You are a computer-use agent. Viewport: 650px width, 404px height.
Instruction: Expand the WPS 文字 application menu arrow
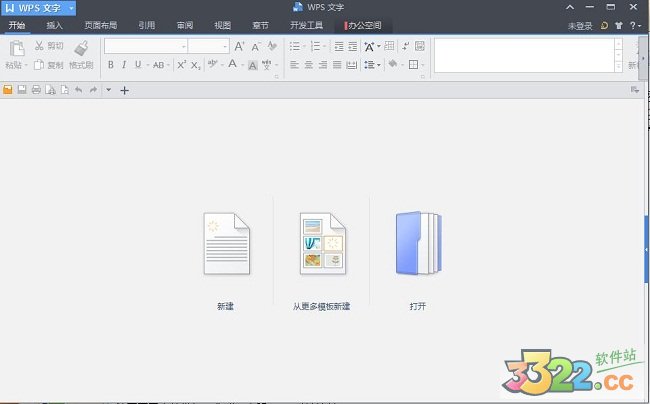(72, 8)
